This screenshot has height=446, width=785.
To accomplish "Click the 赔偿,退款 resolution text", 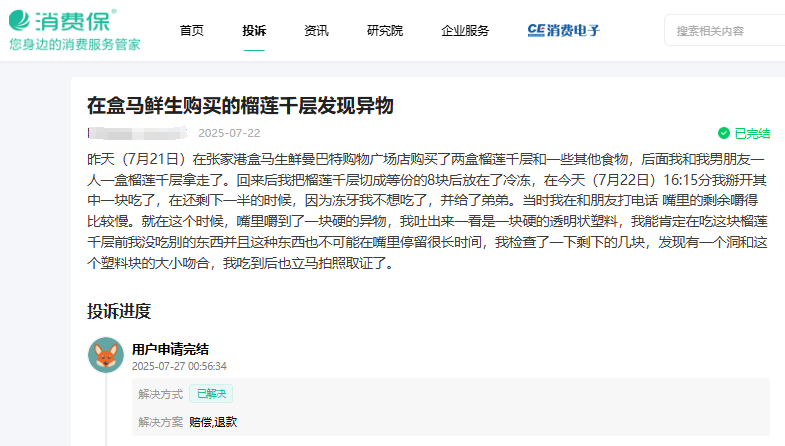I will (213, 422).
